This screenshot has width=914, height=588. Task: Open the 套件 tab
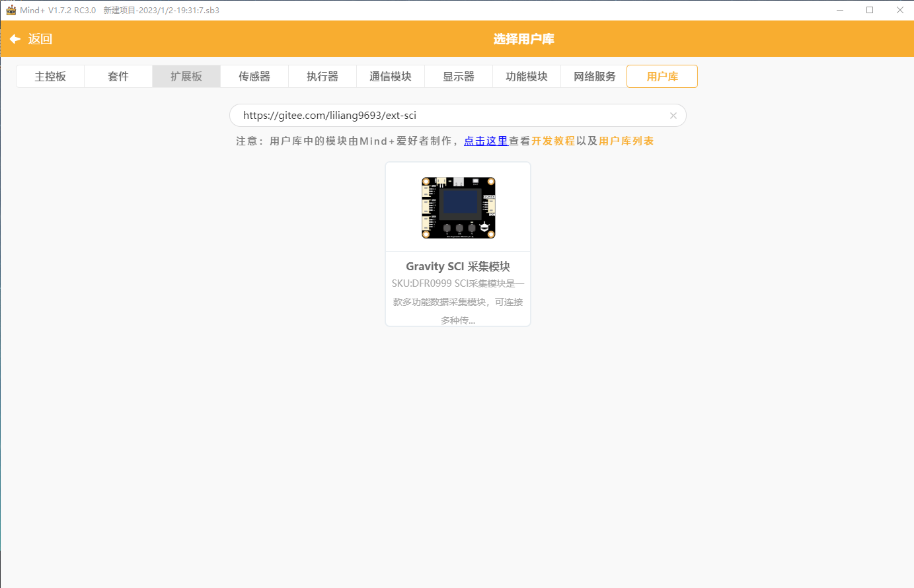[118, 77]
